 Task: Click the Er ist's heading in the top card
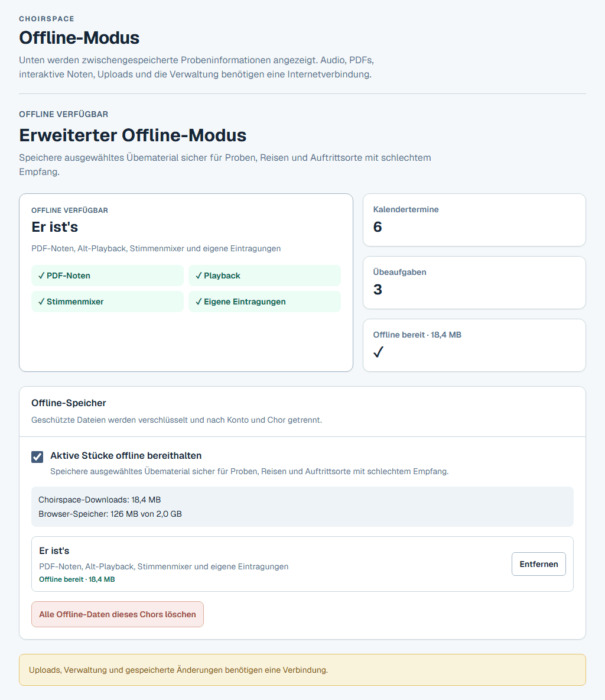coord(54,227)
